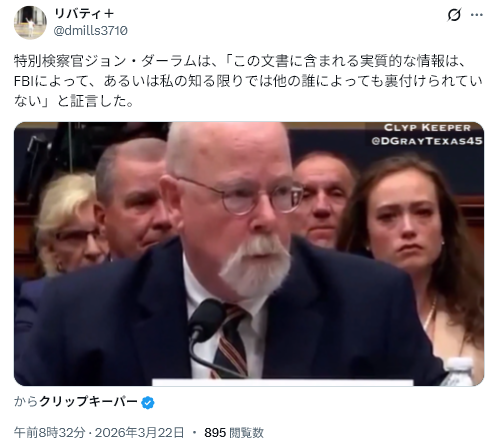Open the Grok explain-post icon
Image resolution: width=492 pixels, height=444 pixels.
[454, 15]
